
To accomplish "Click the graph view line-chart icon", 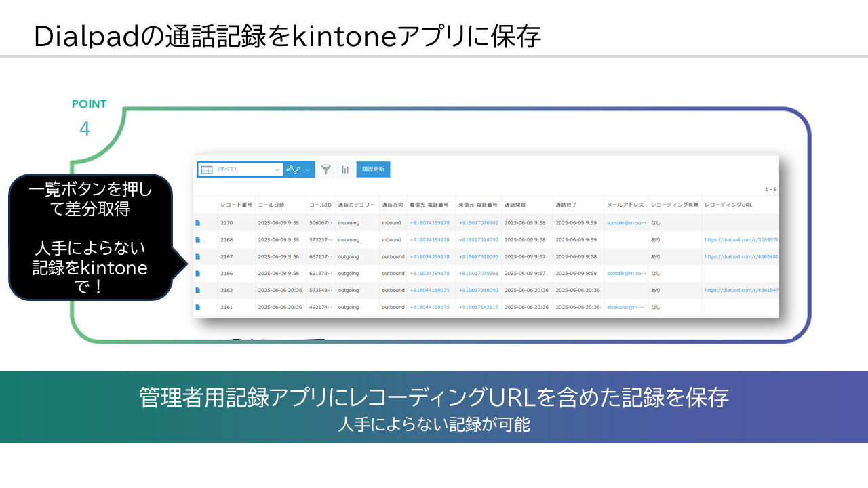I will 293,169.
